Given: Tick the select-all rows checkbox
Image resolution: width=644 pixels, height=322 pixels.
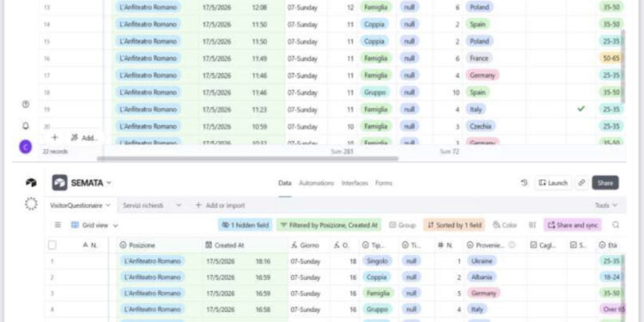Looking at the screenshot, I should tap(52, 246).
